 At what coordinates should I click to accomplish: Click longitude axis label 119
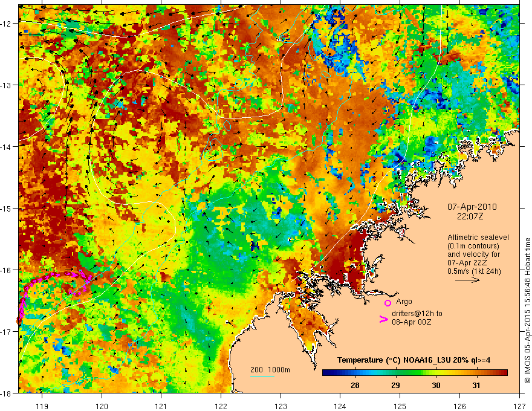pyautogui.click(x=42, y=406)
